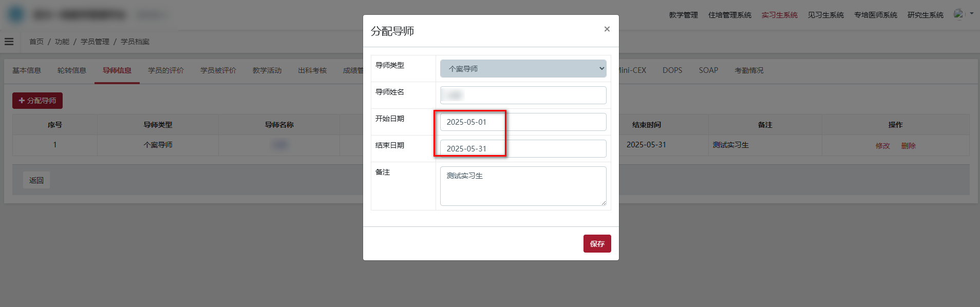Click the 保存 button in the dialog
Screen dimensions: 980x307
(x=597, y=244)
